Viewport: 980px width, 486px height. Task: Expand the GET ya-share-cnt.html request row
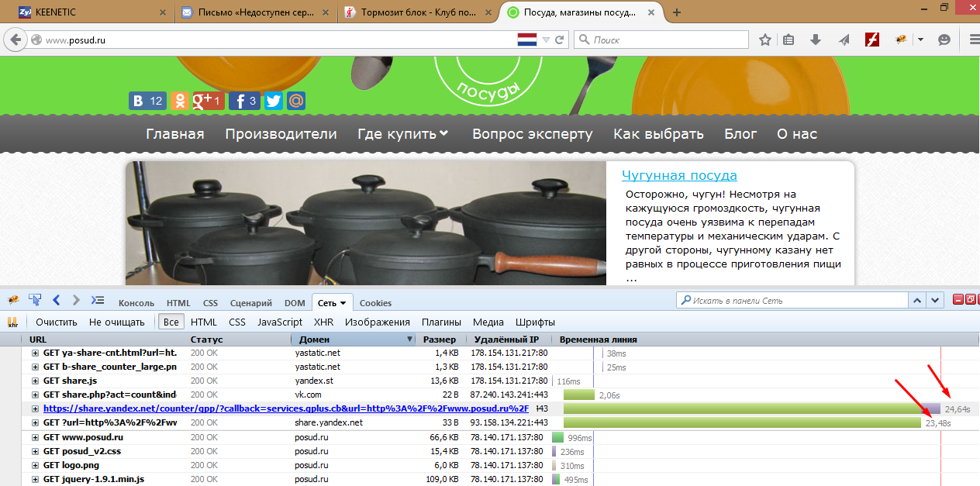[35, 353]
